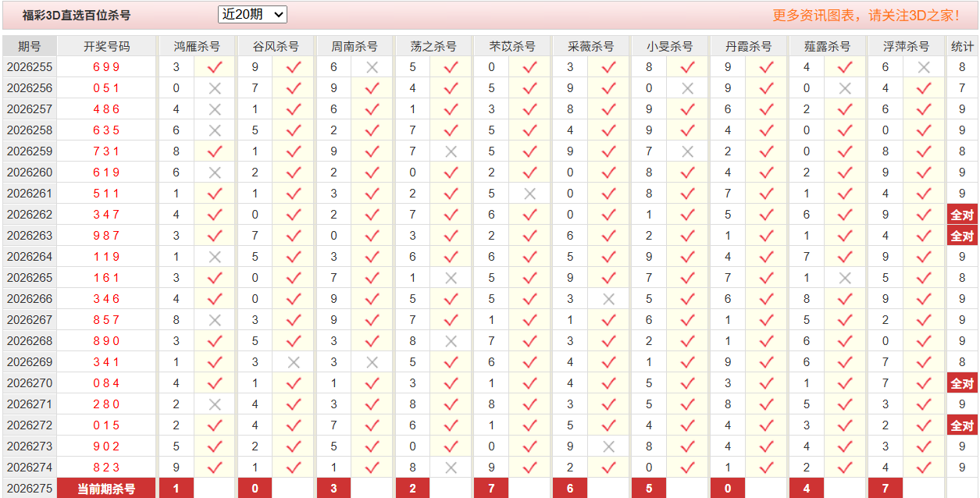Click the 鸿雁杀号 red check in row 2026255
Image resolution: width=980 pixels, height=498 pixels.
[x=215, y=67]
